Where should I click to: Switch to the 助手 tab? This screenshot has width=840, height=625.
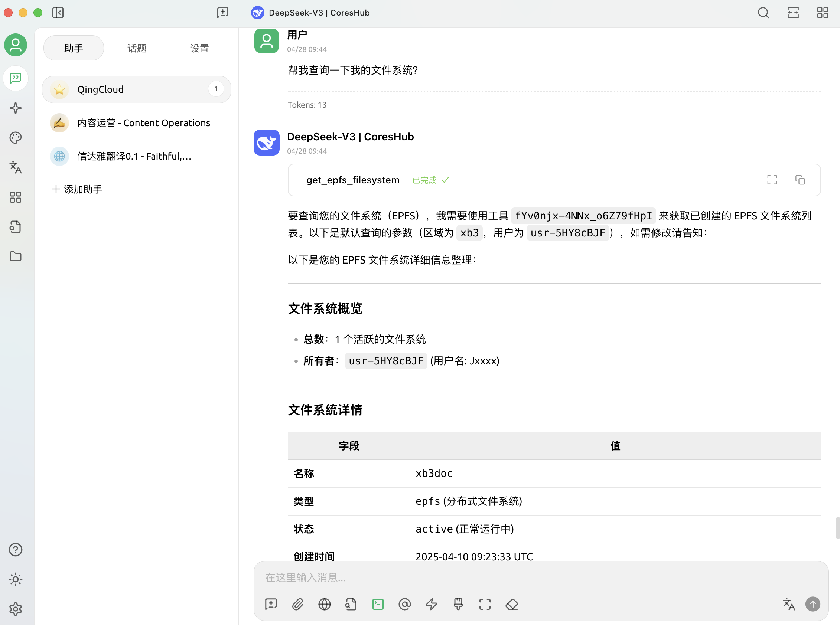(x=74, y=48)
